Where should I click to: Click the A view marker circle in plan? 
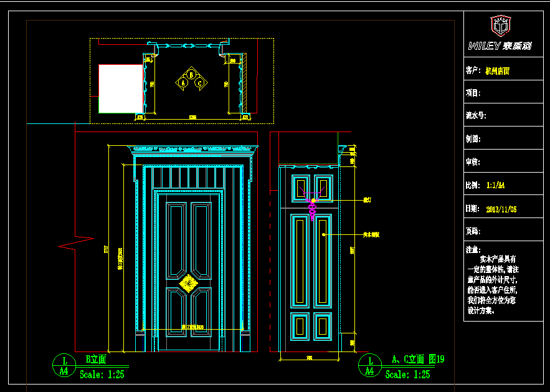[183, 82]
